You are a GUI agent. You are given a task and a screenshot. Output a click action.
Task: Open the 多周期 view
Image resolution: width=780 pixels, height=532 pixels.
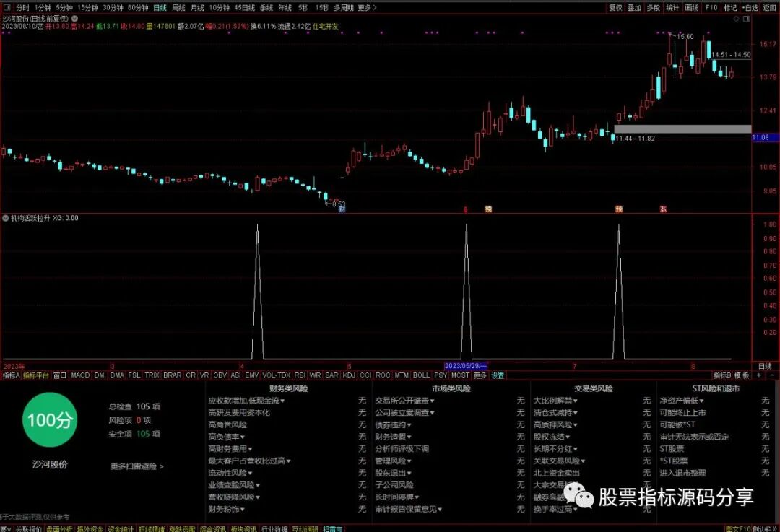pyautogui.click(x=343, y=7)
